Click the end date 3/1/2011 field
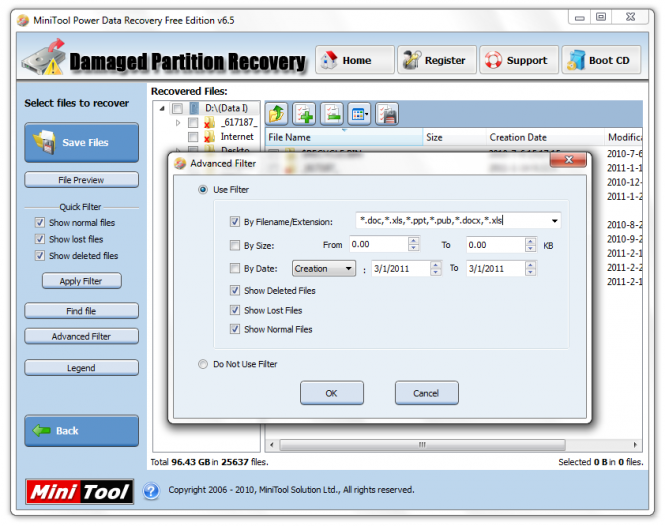This screenshot has height=526, width=665. point(496,268)
